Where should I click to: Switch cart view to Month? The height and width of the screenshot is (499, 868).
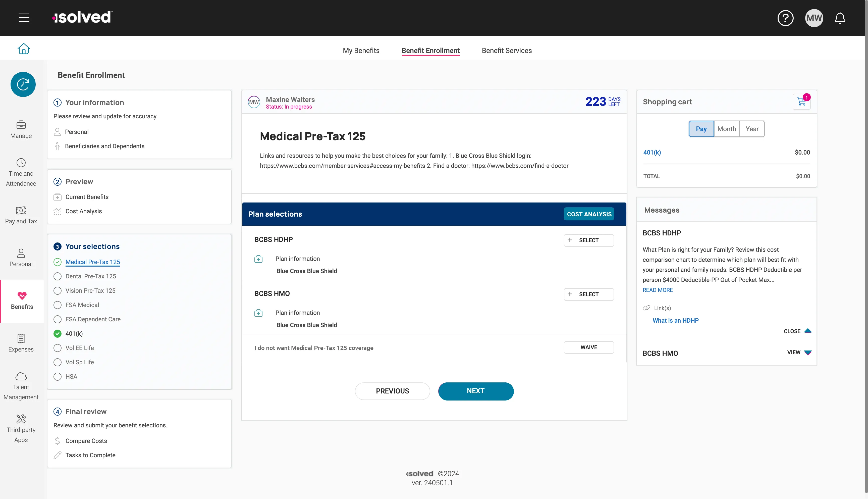point(727,129)
